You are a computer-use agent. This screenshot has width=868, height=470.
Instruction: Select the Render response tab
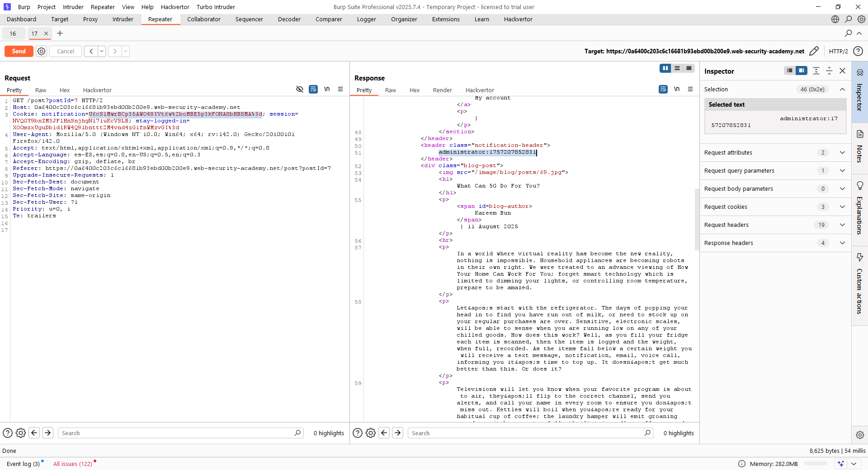point(442,90)
